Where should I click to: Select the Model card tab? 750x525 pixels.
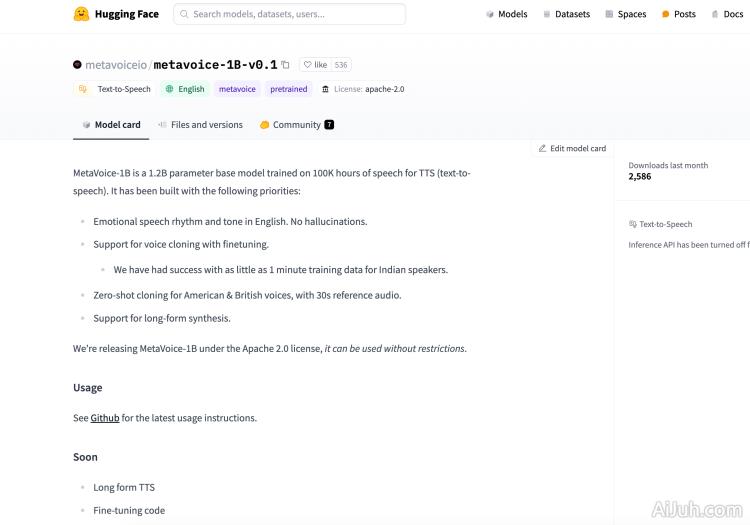coord(111,125)
